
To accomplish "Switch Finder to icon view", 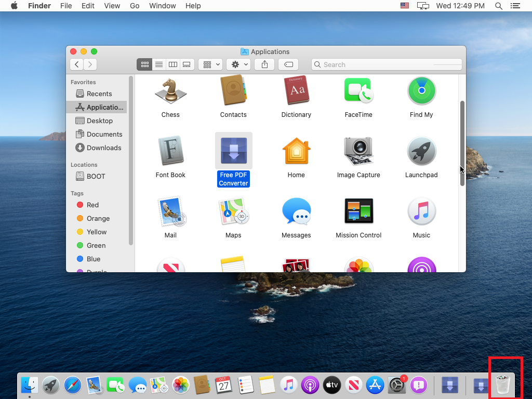I will click(144, 64).
